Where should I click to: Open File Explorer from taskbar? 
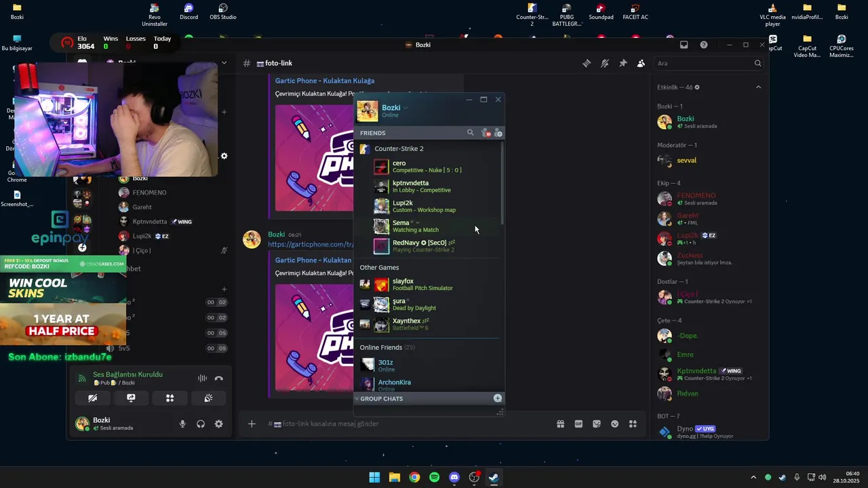tap(394, 477)
